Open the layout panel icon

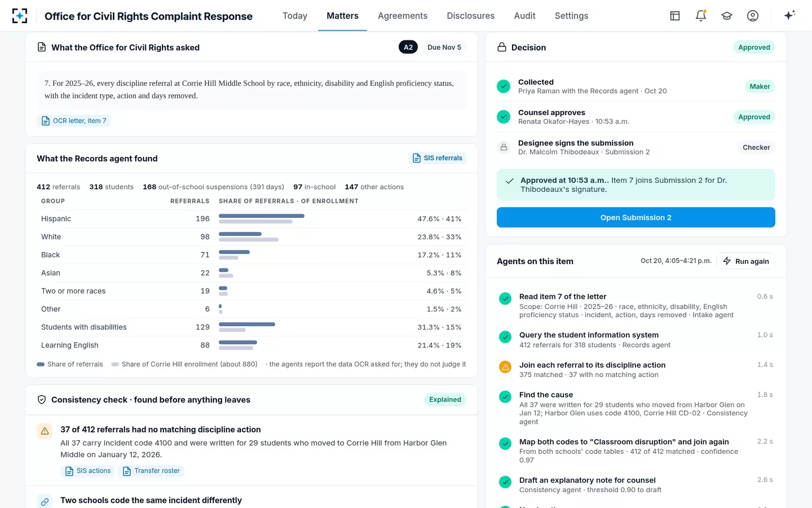[675, 16]
